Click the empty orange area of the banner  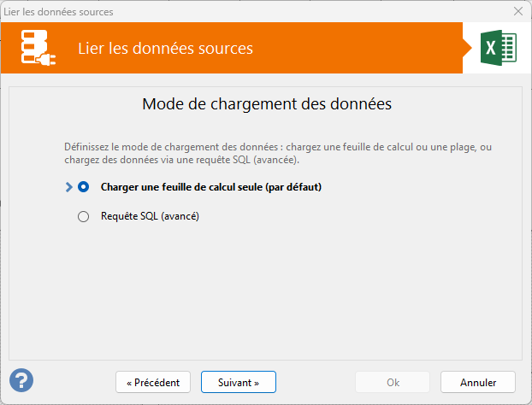[359, 49]
